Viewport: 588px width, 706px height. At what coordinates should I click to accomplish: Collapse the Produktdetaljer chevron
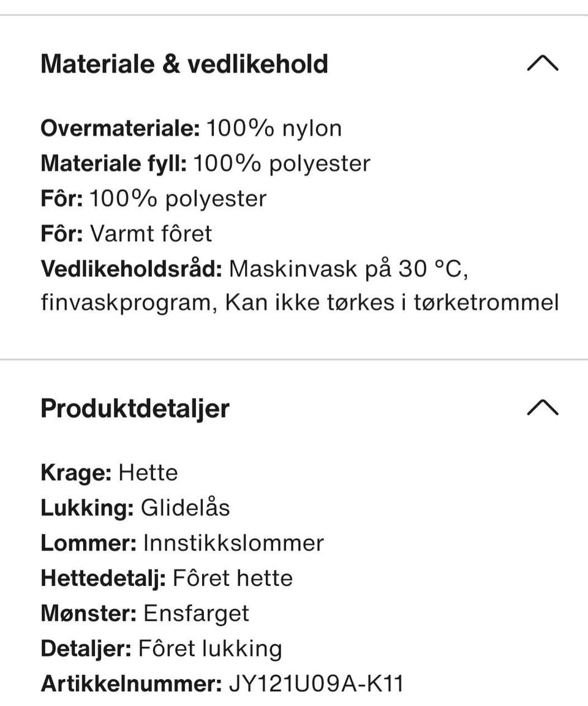(x=543, y=407)
